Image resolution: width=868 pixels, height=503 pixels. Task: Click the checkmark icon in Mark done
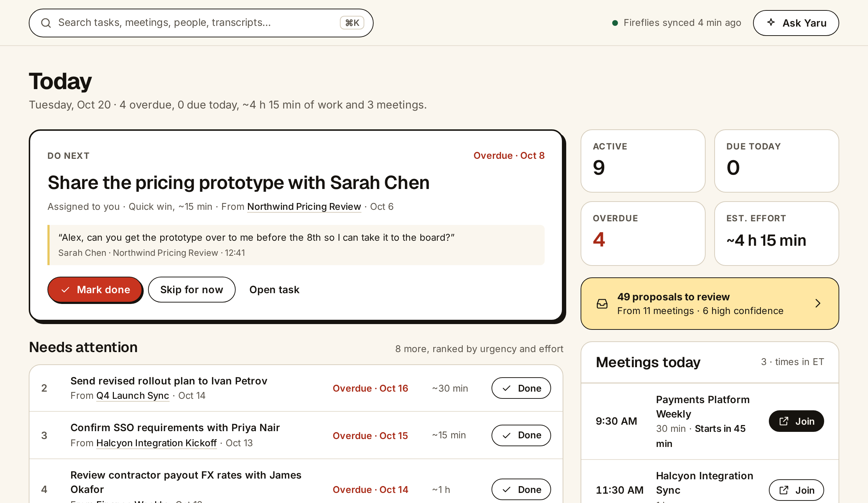65,290
